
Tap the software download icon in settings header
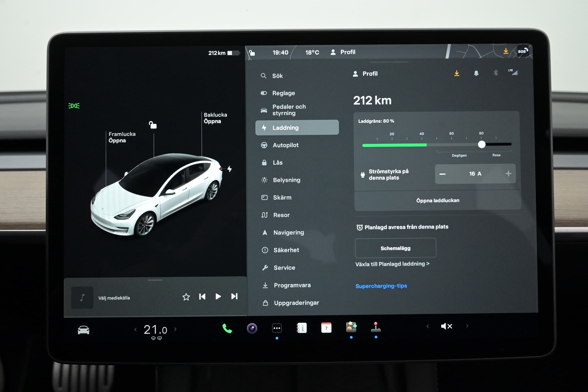tap(457, 73)
